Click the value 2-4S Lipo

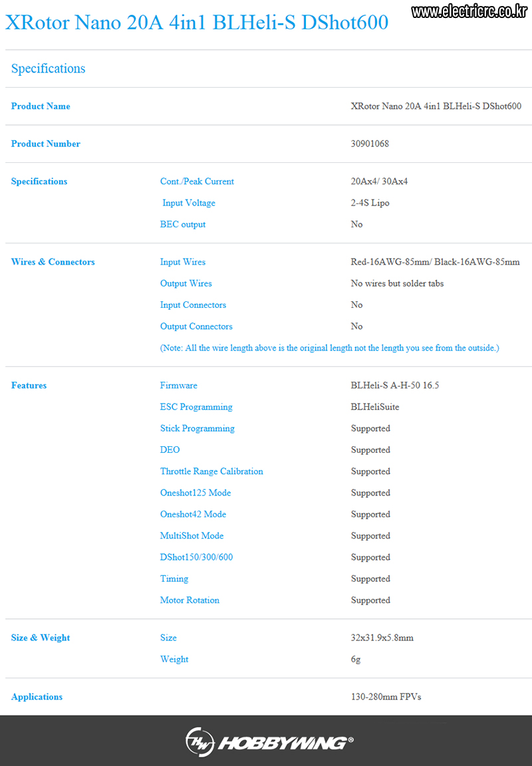(x=370, y=203)
